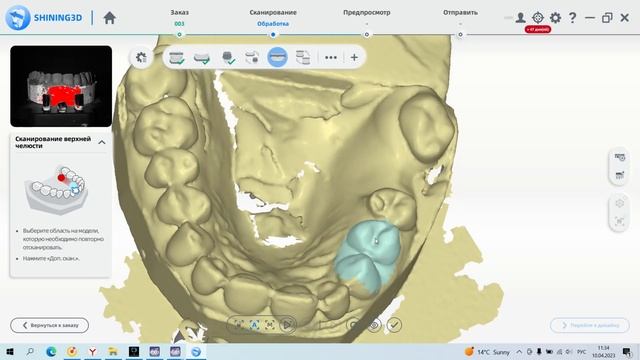Open Yandex browser from the taskbar
640x360 pixels.
92,351
